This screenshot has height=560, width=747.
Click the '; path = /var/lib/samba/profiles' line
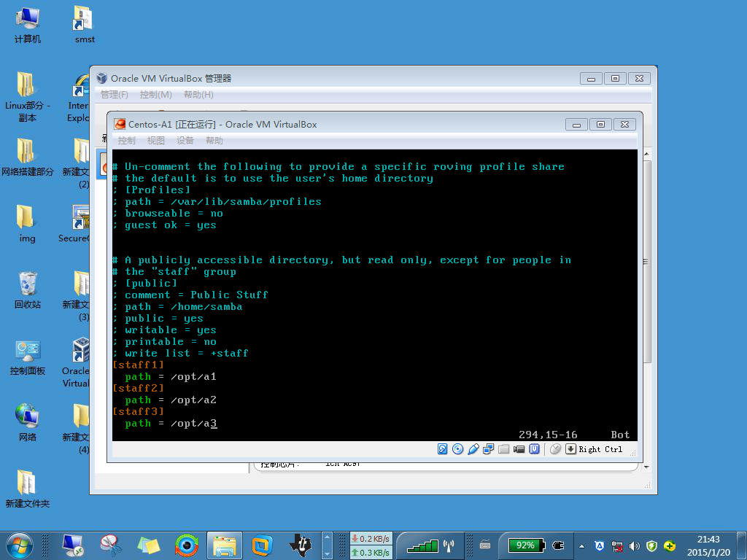tap(217, 201)
